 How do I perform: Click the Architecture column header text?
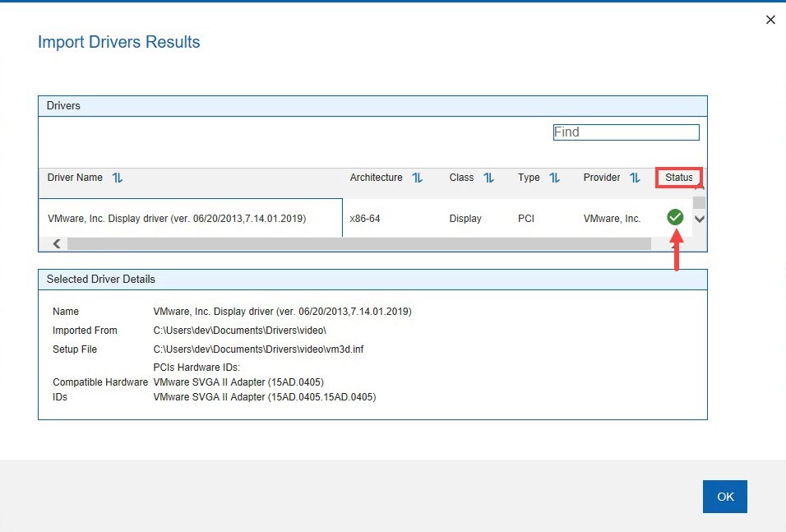[376, 178]
